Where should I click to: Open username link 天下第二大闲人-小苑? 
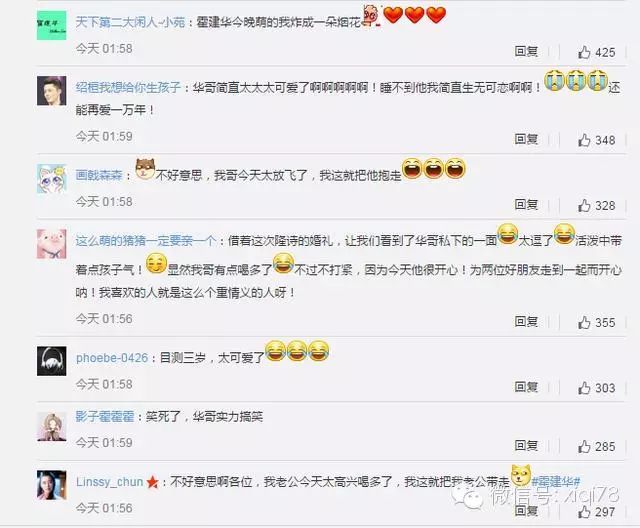(131, 22)
